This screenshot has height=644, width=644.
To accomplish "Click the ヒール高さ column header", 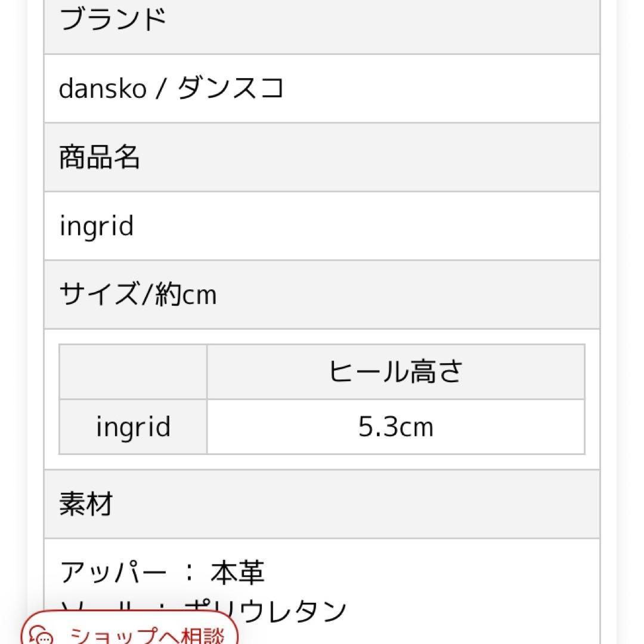I will (395, 372).
